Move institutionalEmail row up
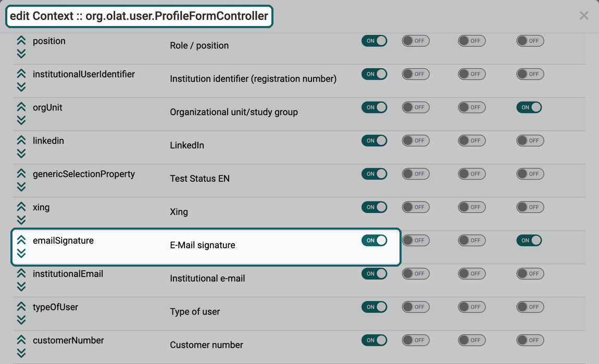This screenshot has width=599, height=364. (21, 273)
